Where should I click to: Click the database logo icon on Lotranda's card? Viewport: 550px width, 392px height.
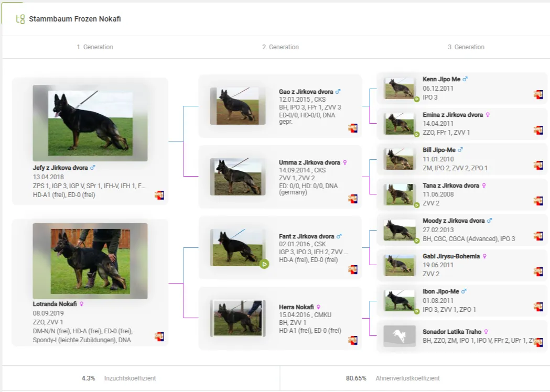point(159,336)
